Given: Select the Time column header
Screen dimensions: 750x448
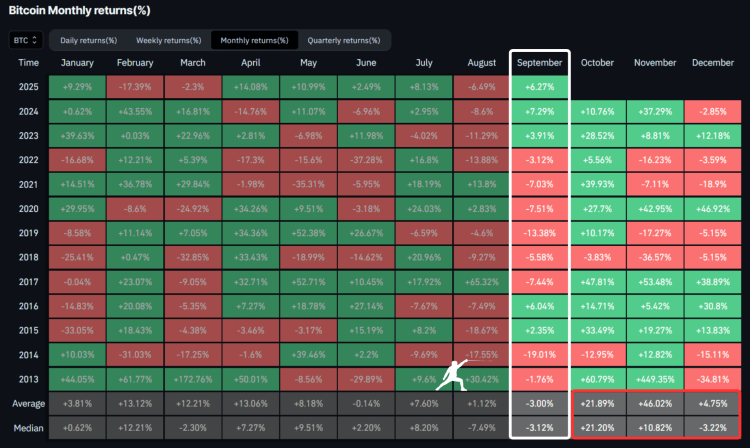Looking at the screenshot, I should coord(29,62).
